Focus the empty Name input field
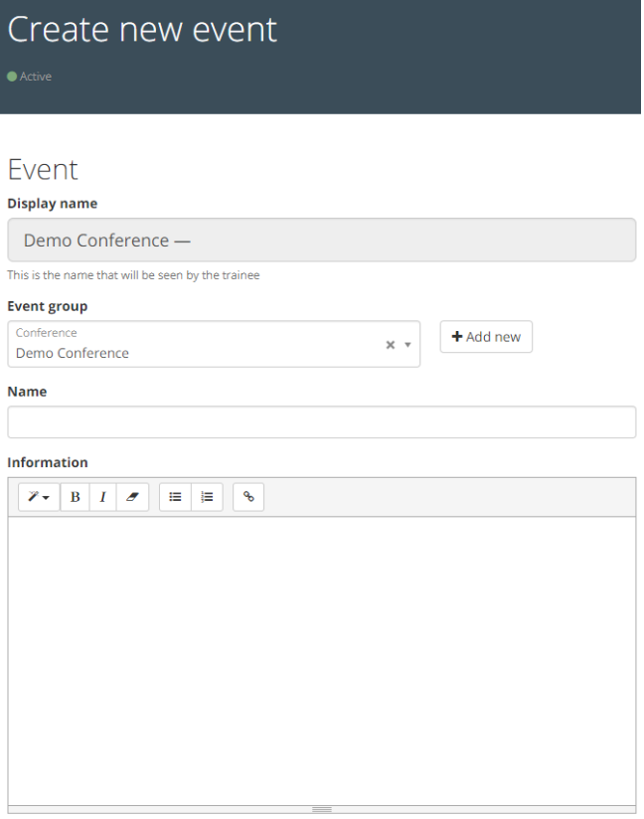 pyautogui.click(x=322, y=422)
